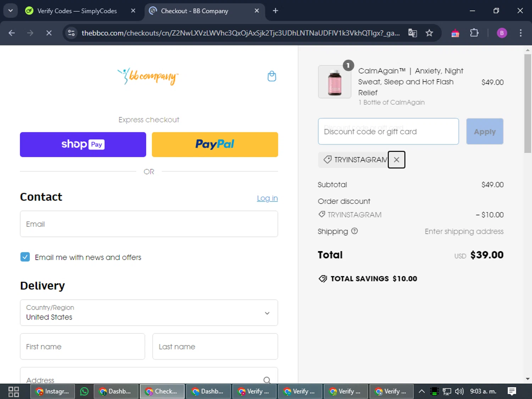The image size is (532, 399).
Task: Click the page vertical scrollbar
Action: [x=528, y=103]
